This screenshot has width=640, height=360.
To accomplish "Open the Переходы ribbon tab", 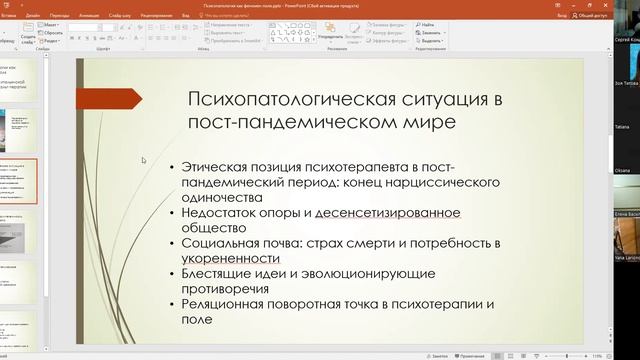I will [60, 16].
